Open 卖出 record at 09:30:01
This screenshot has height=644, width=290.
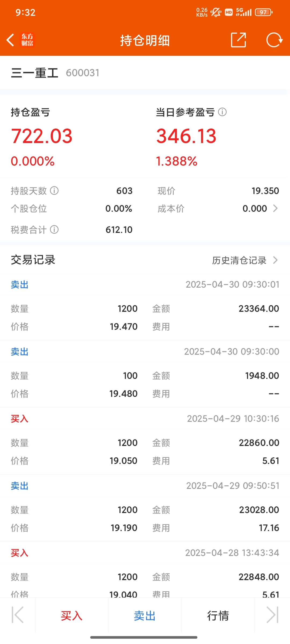coord(145,306)
